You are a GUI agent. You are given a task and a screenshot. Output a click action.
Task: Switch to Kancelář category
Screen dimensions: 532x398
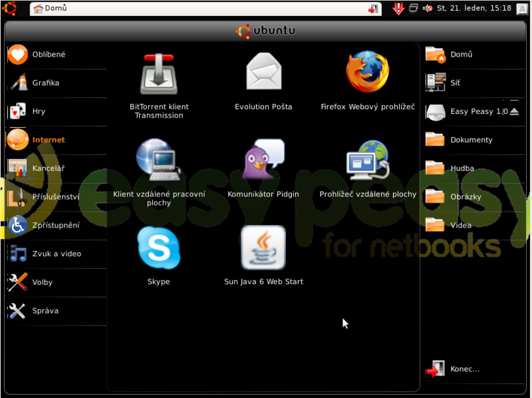click(x=57, y=168)
